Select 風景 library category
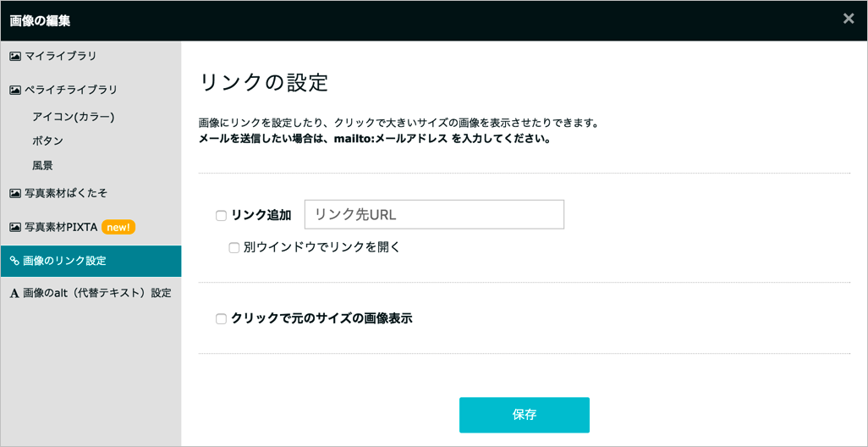 pyautogui.click(x=42, y=165)
